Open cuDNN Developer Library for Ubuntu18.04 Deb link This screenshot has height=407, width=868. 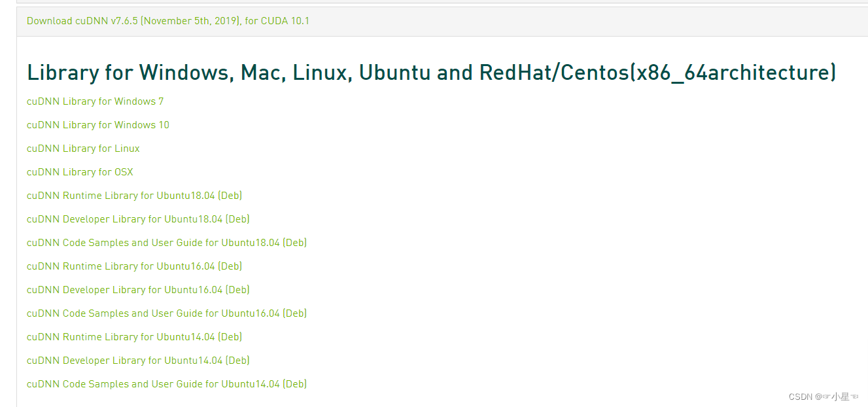[x=137, y=219]
